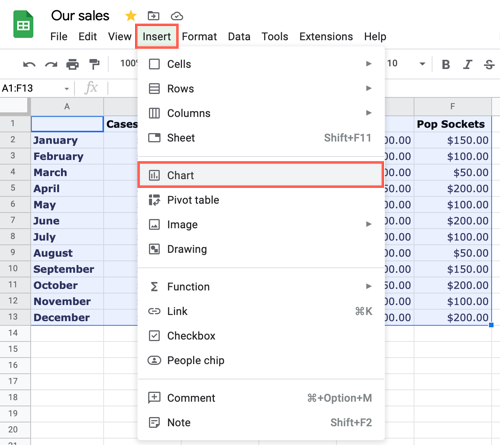The width and height of the screenshot is (500, 445).
Task: Star the Our sales document
Action: tap(131, 16)
